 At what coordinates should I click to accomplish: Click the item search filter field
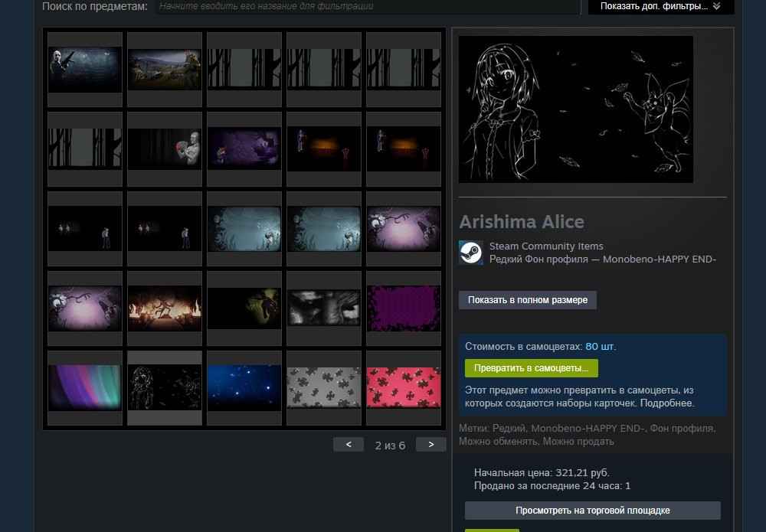(x=368, y=6)
